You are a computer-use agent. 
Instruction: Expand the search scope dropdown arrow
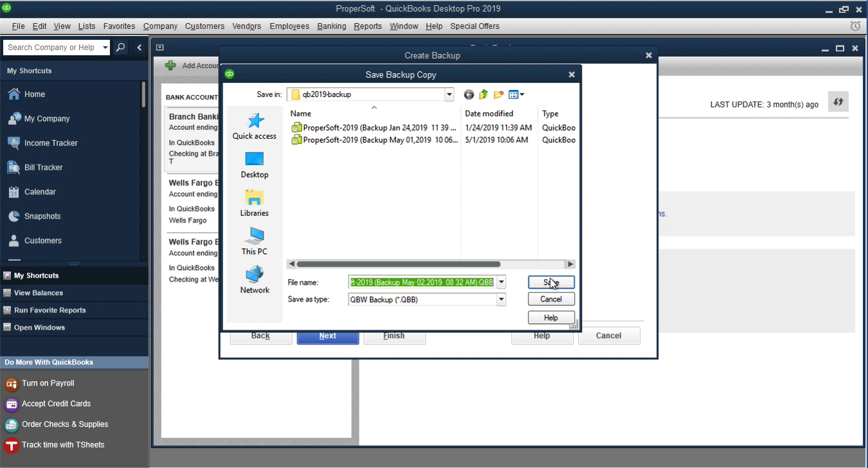point(105,48)
